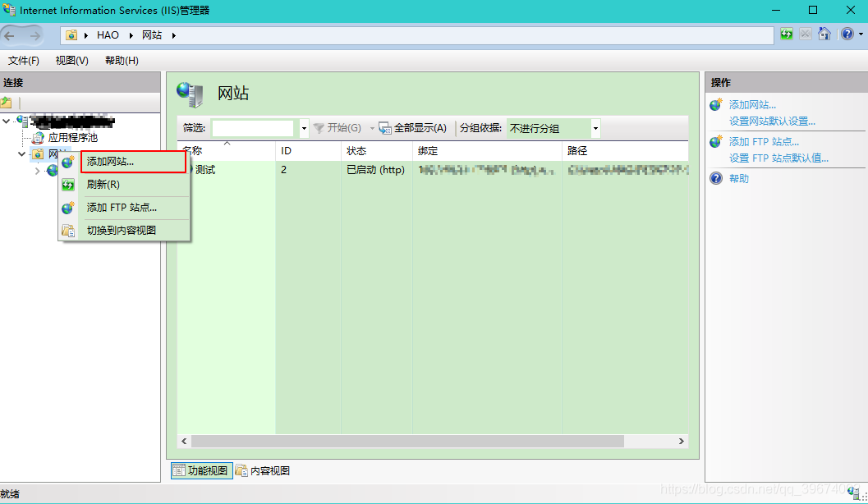Click 开始(G) filter button
Screen dimensions: 868x504
click(338, 128)
